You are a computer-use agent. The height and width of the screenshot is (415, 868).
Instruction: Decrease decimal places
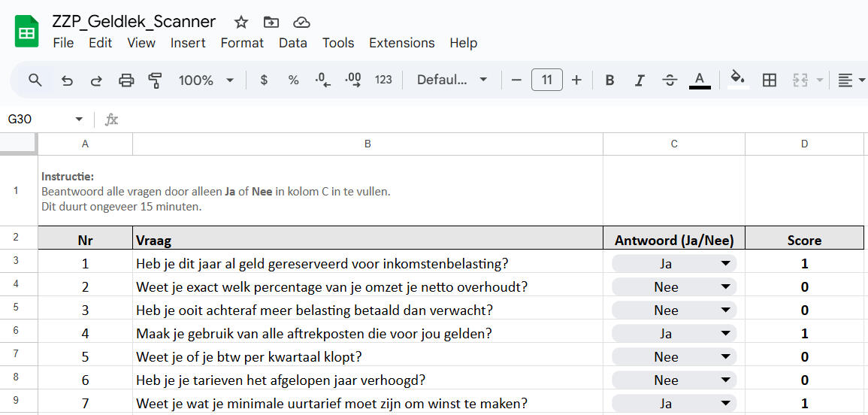322,80
